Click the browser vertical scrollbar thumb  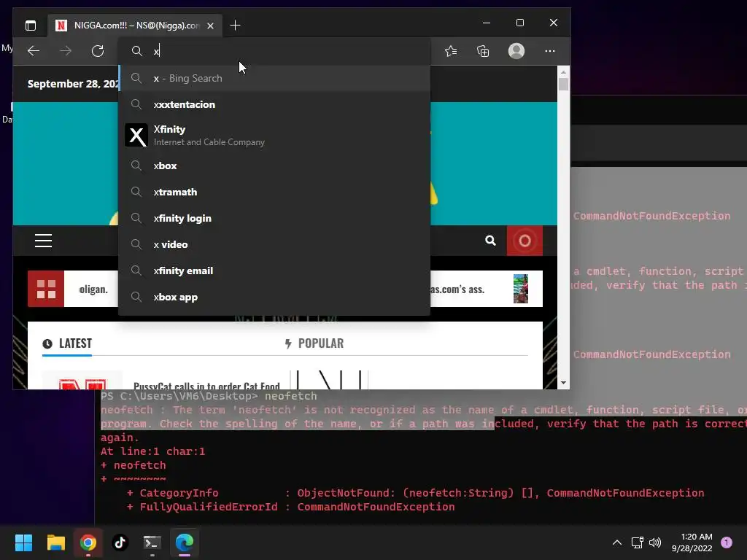pos(564,85)
